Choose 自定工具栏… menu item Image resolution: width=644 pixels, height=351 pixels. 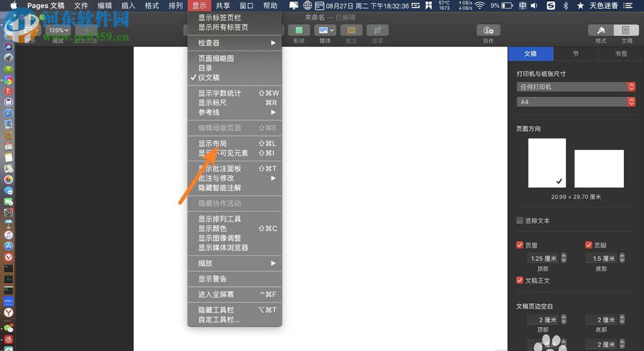234,319
